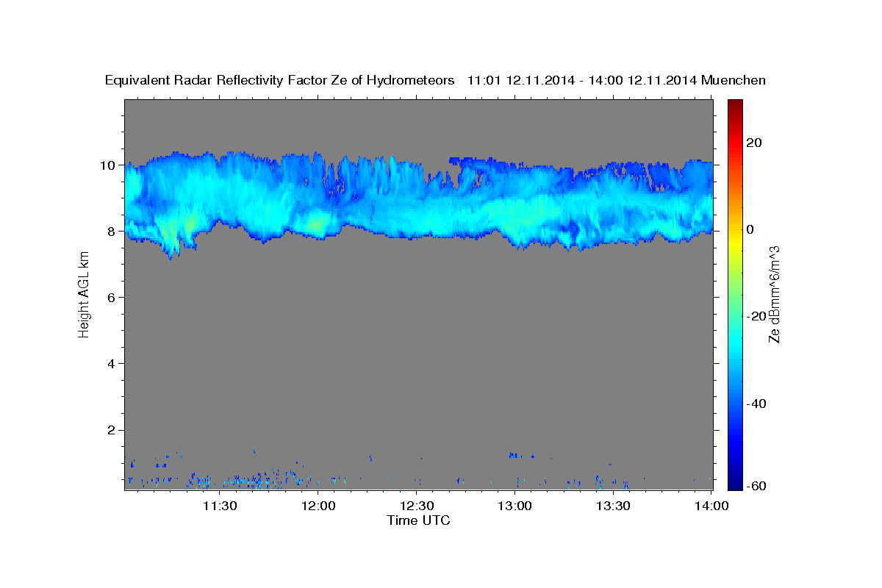Click the height tick label '6'
This screenshot has height=588, width=882.
(112, 298)
